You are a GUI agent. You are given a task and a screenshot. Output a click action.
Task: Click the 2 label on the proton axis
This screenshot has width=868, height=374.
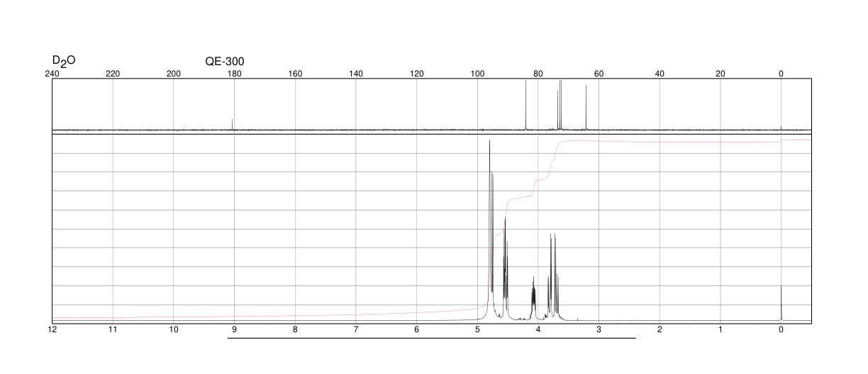click(x=660, y=330)
